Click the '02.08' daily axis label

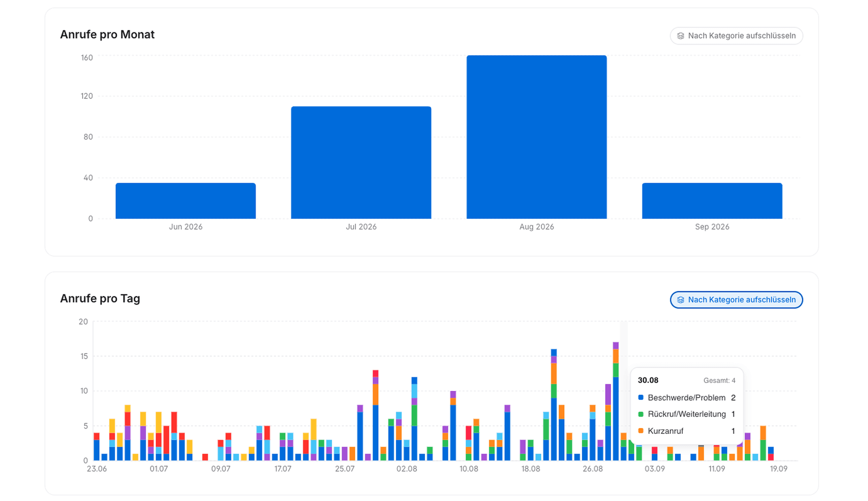coord(407,469)
